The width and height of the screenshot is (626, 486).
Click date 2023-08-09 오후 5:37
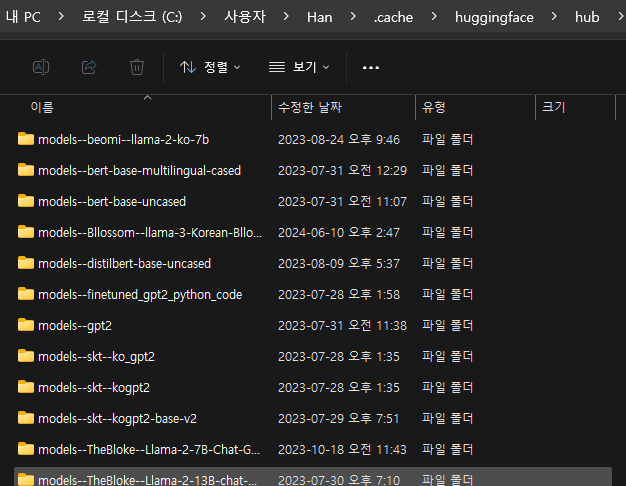point(339,264)
